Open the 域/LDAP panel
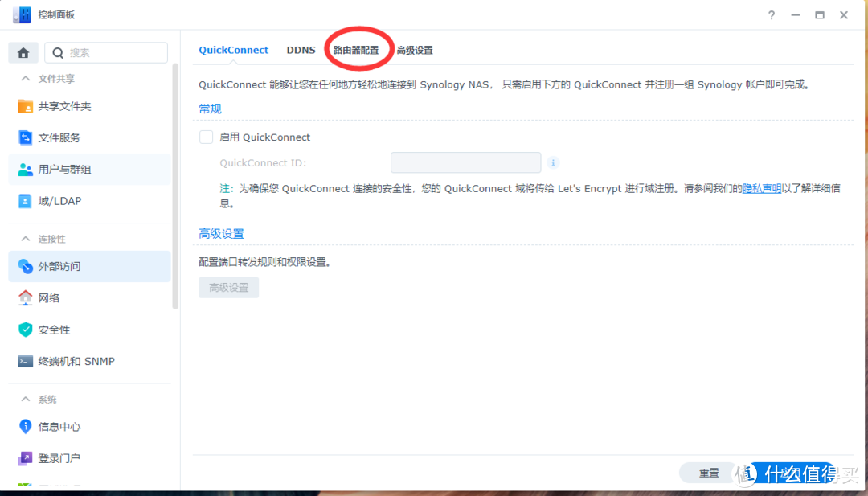Screen dimensions: 868x496 26,201
